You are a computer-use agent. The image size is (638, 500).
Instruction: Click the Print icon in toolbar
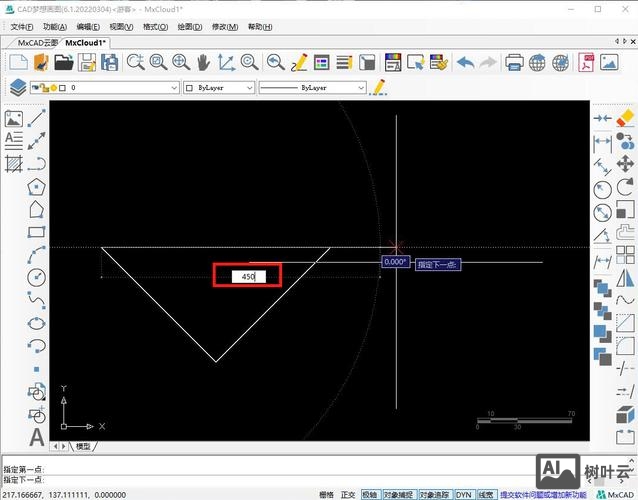(x=514, y=62)
